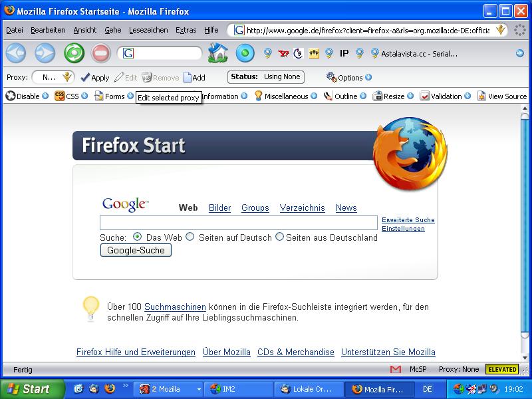532x399 pixels.
Task: Open the Extras menu
Action: point(186,30)
